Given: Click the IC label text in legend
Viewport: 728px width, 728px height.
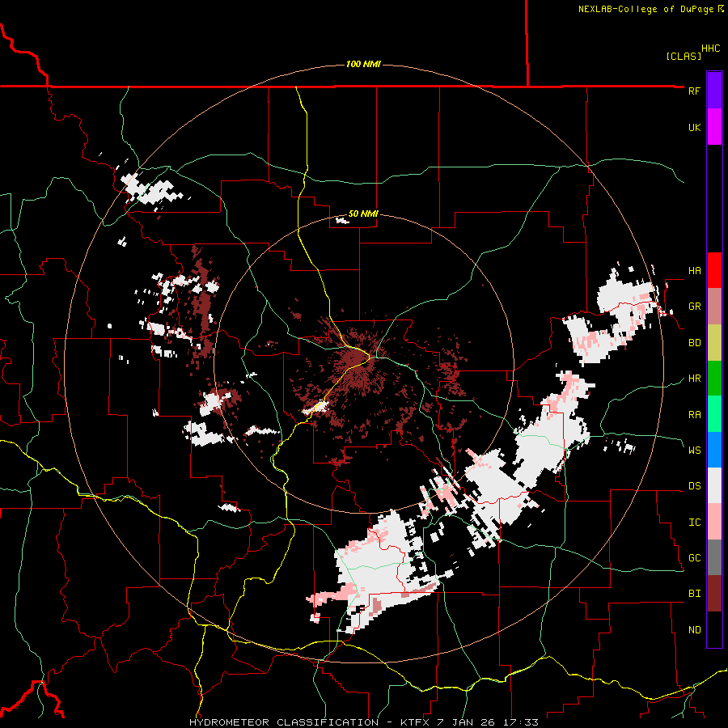Looking at the screenshot, I should (694, 522).
